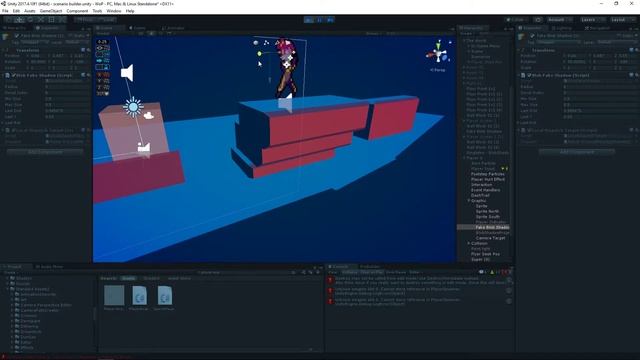Open the Component menu
The image size is (640, 360).
coord(77,11)
